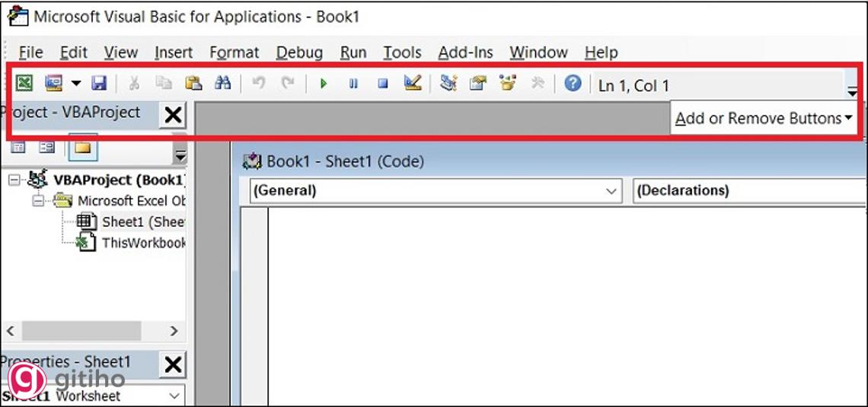Open Project Explorer from the toolbar icon
The image size is (868, 407).
pos(448,84)
